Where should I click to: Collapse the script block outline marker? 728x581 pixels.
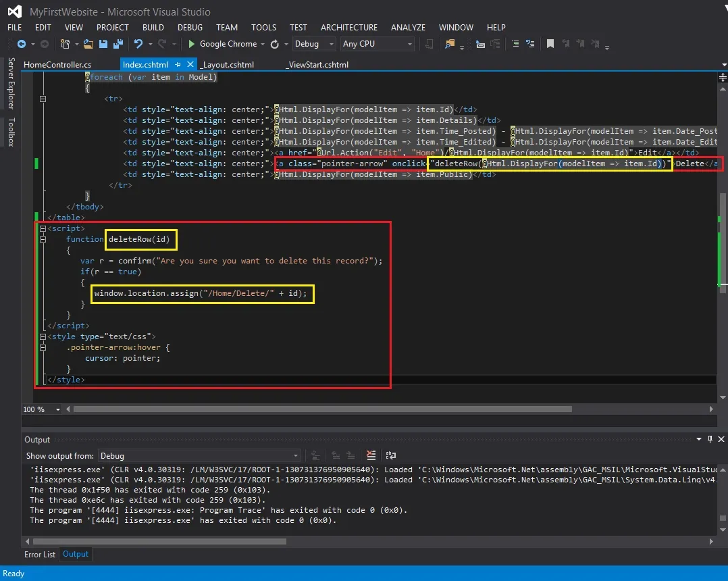[43, 228]
